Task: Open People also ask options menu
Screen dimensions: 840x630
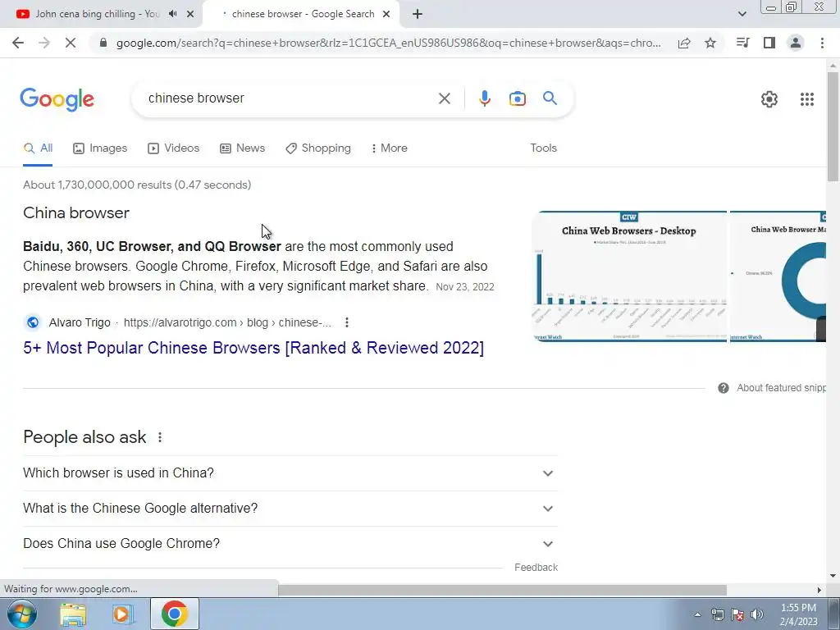Action: pyautogui.click(x=160, y=438)
